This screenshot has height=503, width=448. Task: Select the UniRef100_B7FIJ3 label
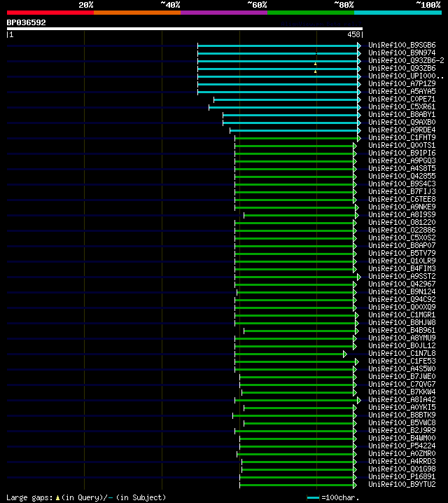click(402, 191)
